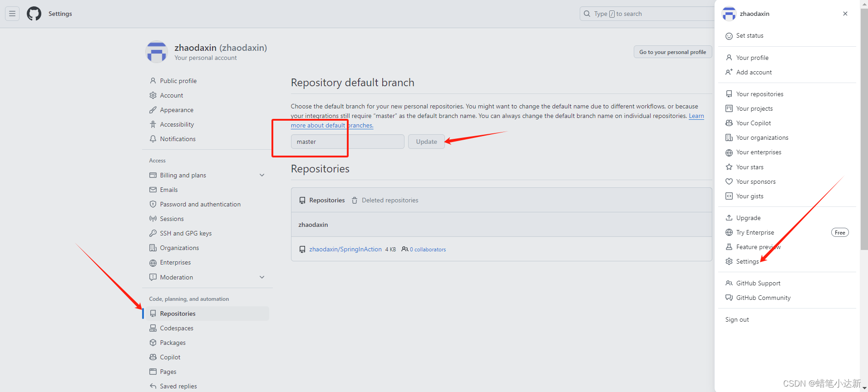This screenshot has height=392, width=868.
Task: Click Try Enterprise in user menu
Action: [x=755, y=232]
